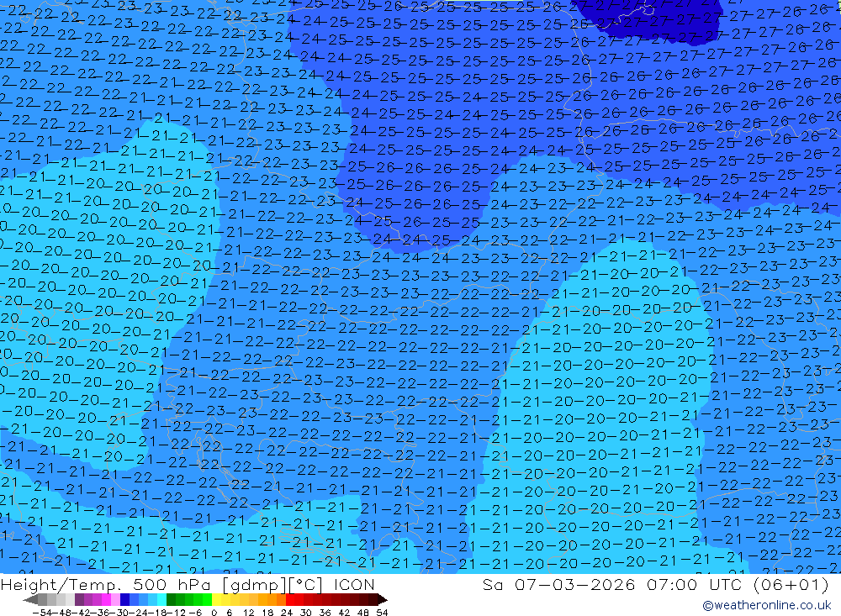Click the '07:00' time text

[x=672, y=584]
